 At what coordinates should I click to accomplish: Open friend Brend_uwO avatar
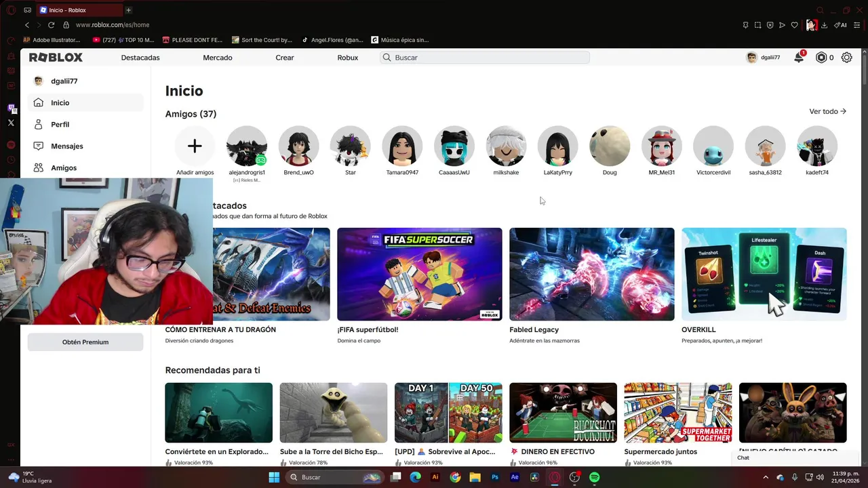[x=298, y=146]
